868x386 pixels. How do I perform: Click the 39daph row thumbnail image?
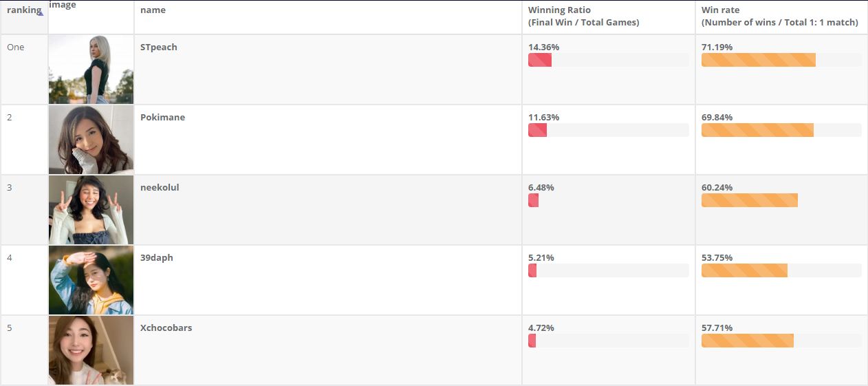click(x=91, y=280)
